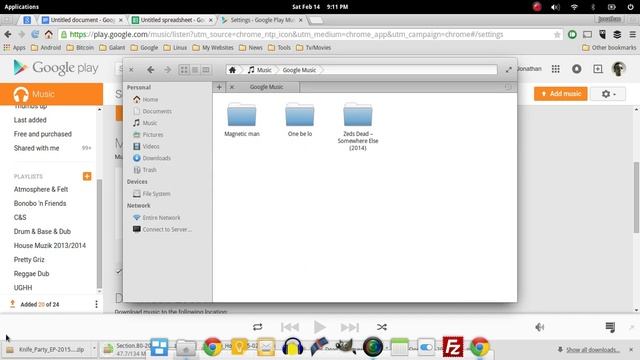Switch to the Untitled document tab
This screenshot has height=360, width=640.
(x=82, y=20)
